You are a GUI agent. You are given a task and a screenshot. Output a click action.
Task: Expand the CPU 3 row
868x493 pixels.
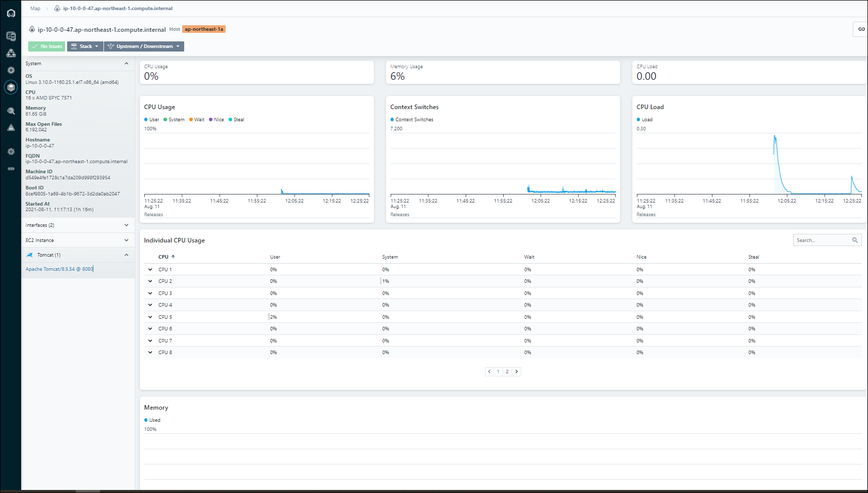click(150, 293)
